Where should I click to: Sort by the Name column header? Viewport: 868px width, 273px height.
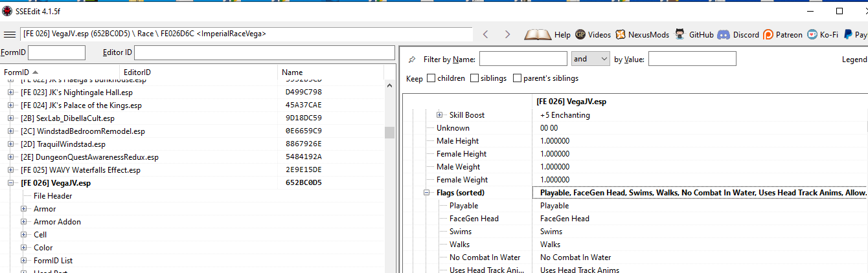point(330,72)
